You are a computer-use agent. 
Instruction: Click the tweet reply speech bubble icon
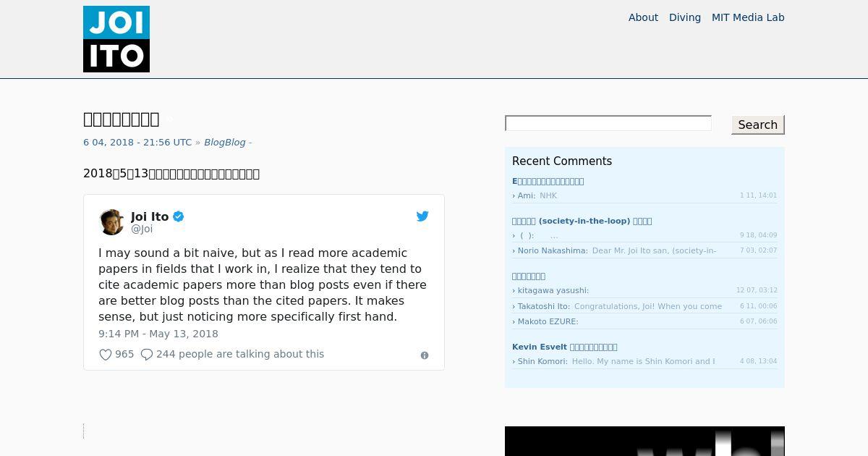[147, 355]
